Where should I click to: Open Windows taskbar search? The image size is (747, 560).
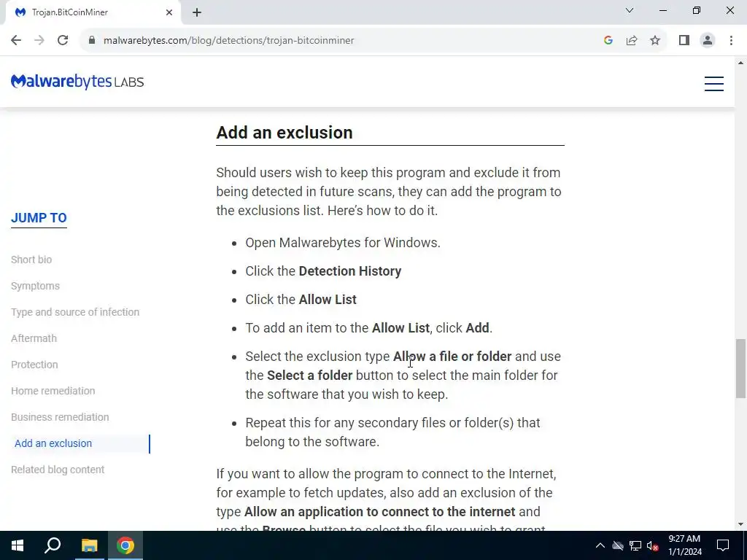[x=53, y=545]
